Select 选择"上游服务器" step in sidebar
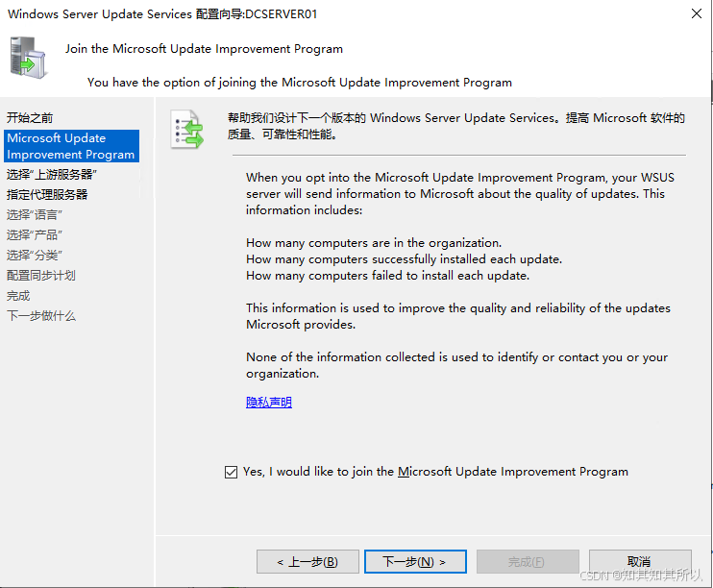Screen dimensions: 713x588 tap(51, 174)
